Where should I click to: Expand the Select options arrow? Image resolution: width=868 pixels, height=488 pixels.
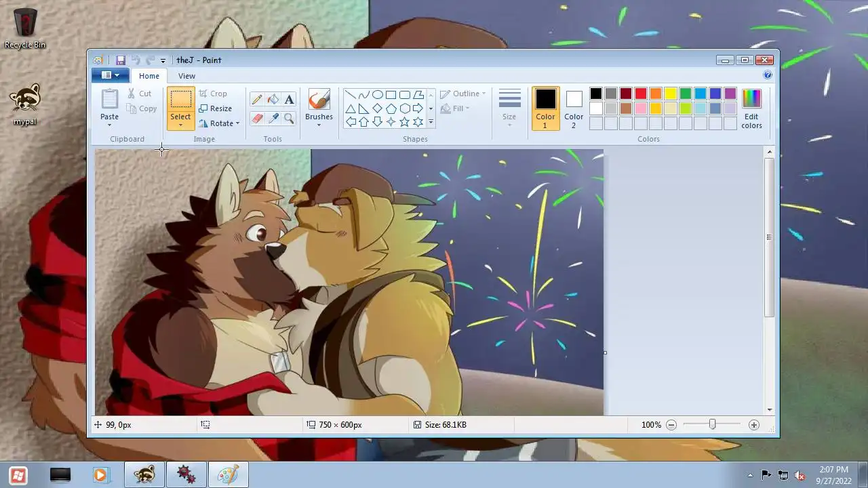coord(180,125)
